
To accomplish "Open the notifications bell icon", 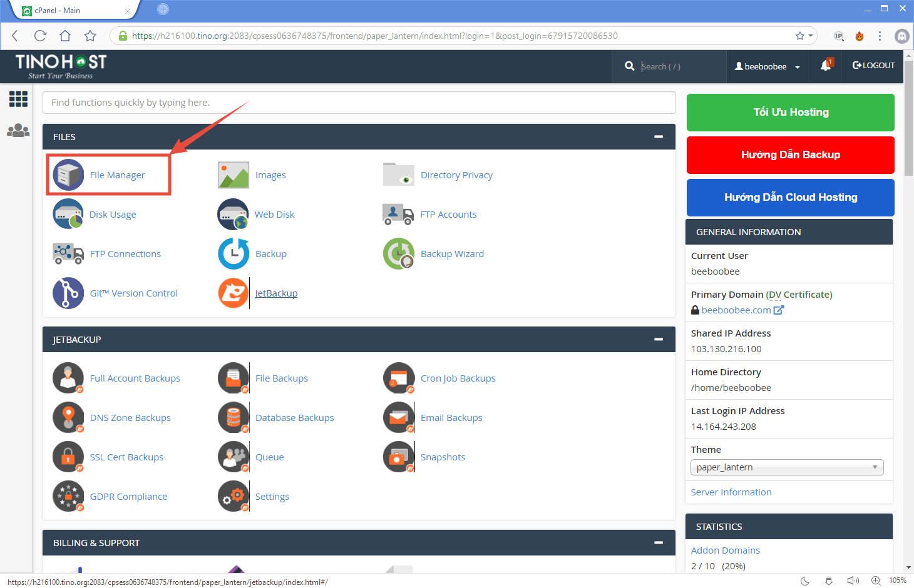I will (826, 65).
